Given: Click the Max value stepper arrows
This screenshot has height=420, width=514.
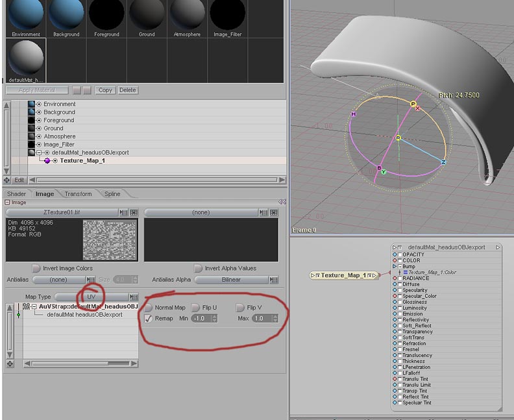Looking at the screenshot, I should coord(275,318).
